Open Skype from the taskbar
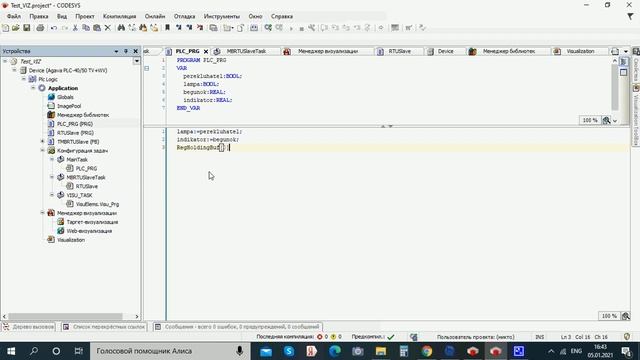 coord(289,351)
